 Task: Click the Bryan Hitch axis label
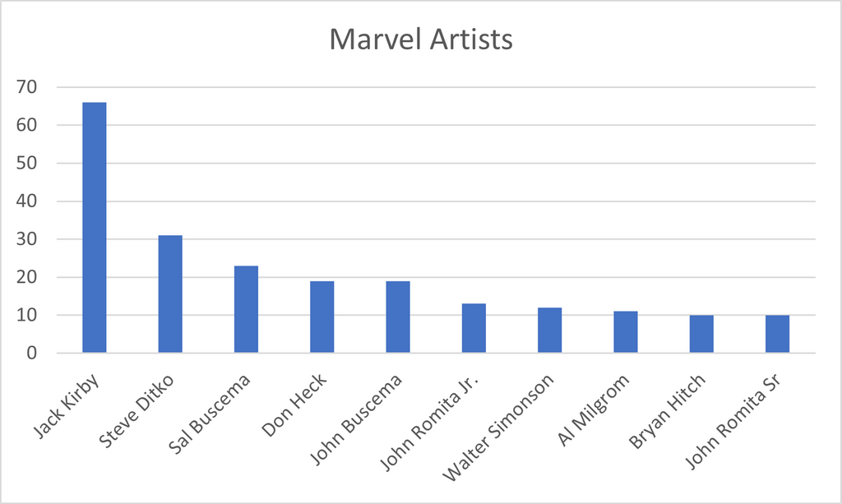pyautogui.click(x=667, y=410)
